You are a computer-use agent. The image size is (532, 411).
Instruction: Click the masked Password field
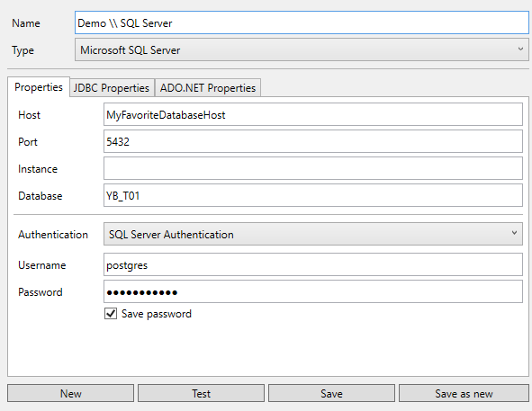pos(313,291)
